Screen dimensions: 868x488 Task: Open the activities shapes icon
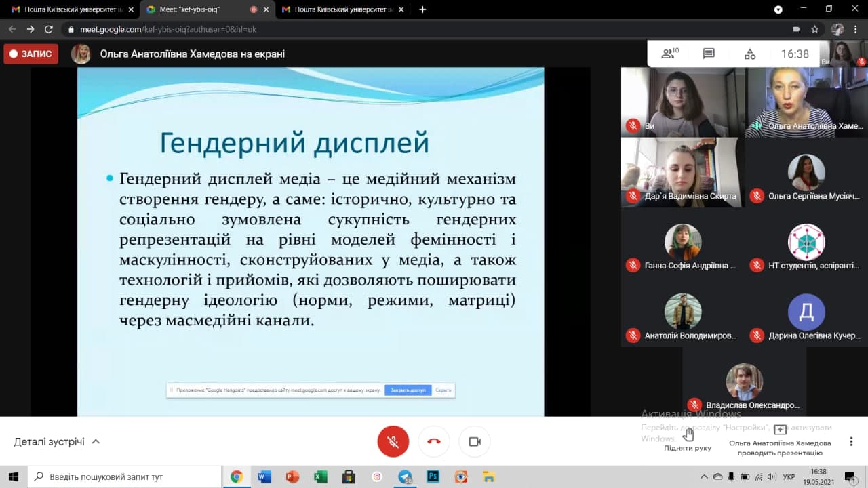[749, 54]
